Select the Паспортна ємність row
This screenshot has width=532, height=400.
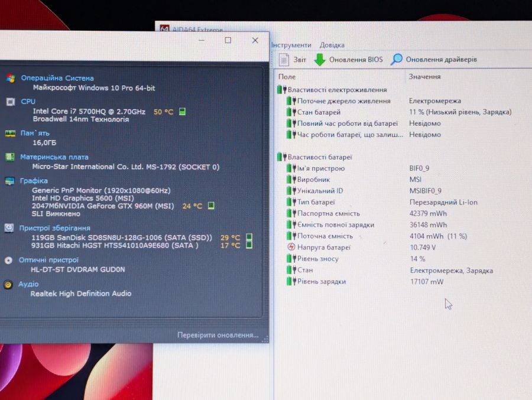click(x=366, y=213)
